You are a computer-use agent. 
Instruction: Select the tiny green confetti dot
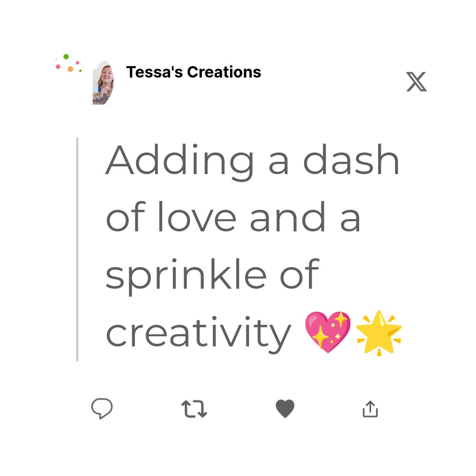(x=81, y=71)
